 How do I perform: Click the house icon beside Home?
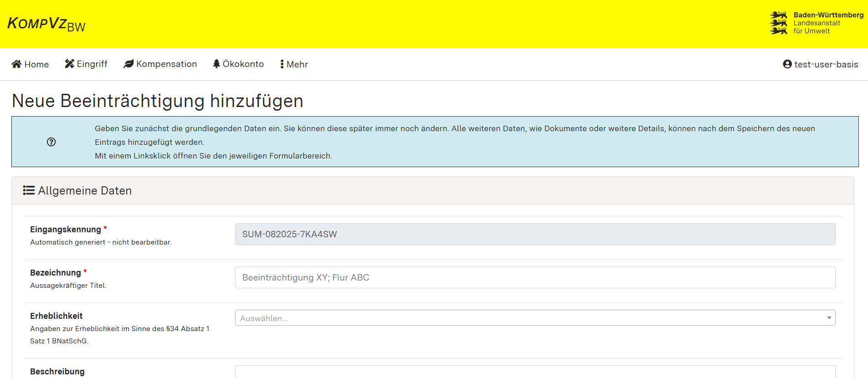tap(16, 64)
